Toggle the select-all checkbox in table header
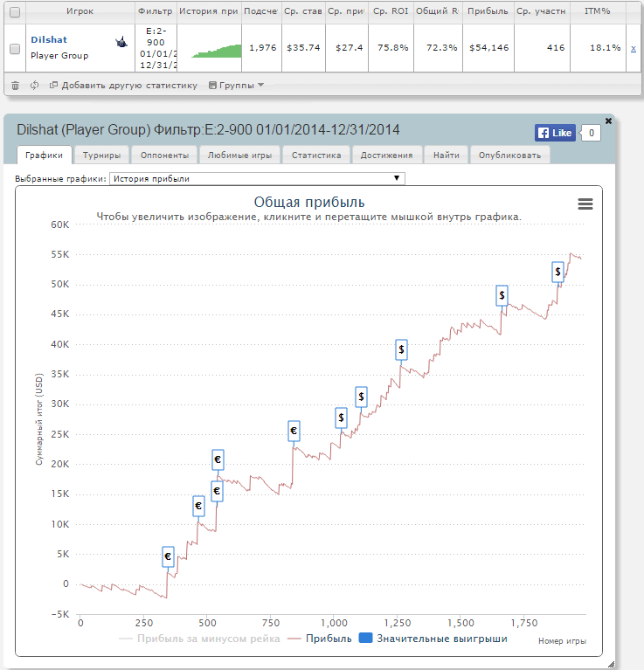644x670 pixels. tap(15, 11)
